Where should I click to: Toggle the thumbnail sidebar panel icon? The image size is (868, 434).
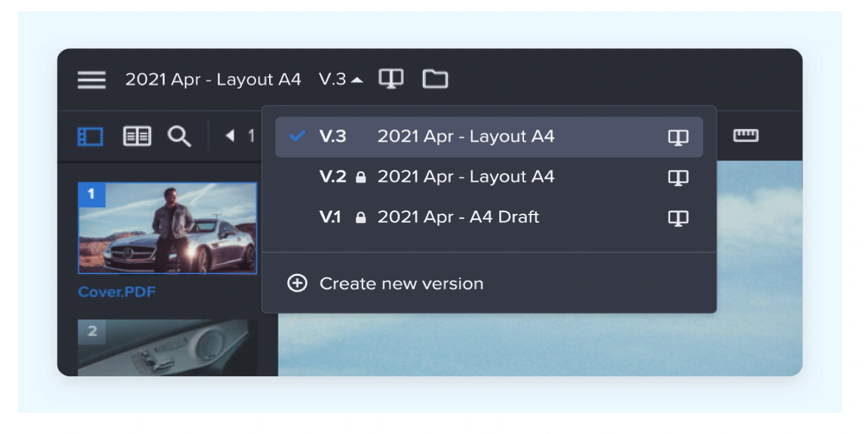pos(90,136)
